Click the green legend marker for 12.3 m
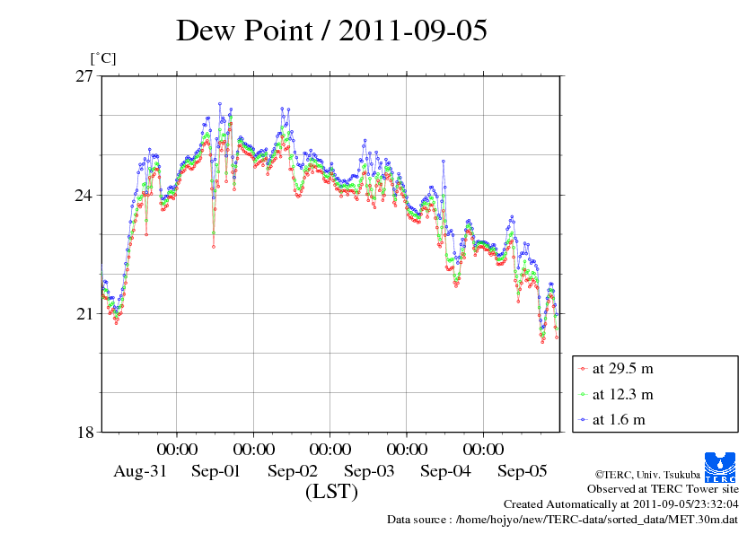Viewport: 756px width, 534px height. pyautogui.click(x=583, y=395)
